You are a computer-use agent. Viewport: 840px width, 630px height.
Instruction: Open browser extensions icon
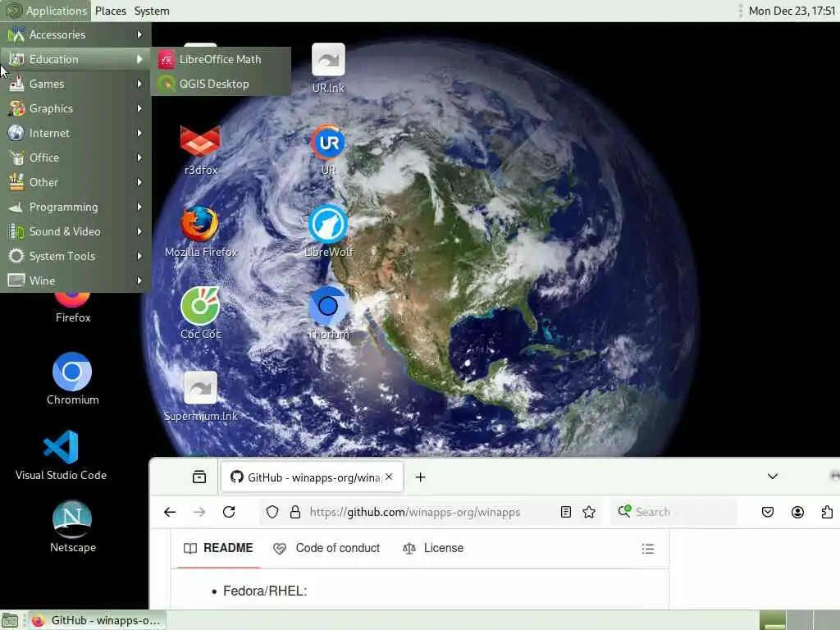[827, 512]
